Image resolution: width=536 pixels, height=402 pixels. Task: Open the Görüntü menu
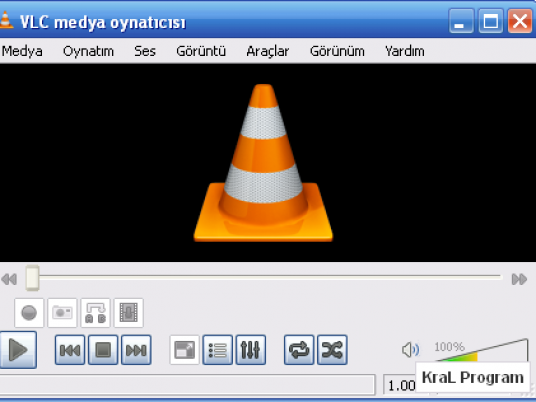point(201,51)
